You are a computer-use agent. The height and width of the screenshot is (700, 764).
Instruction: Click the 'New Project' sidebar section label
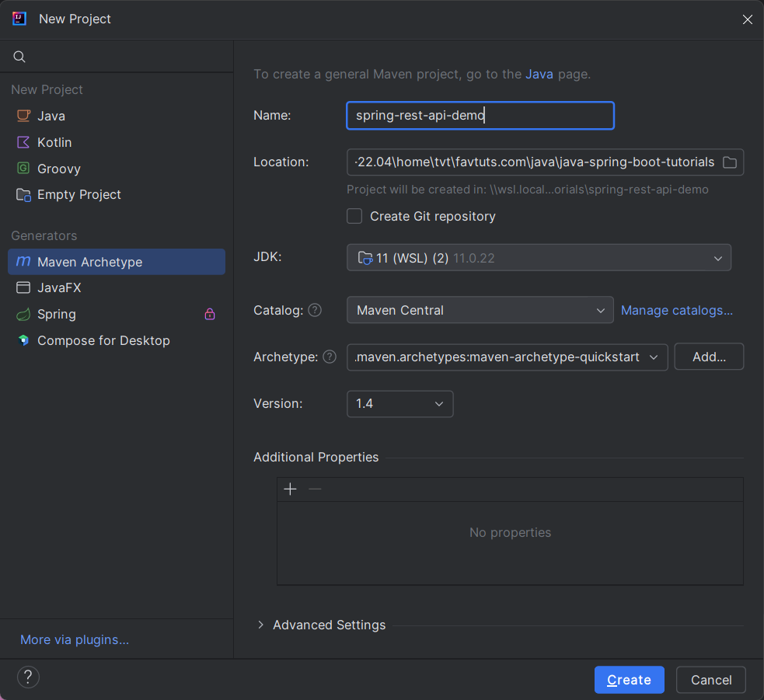(x=47, y=89)
